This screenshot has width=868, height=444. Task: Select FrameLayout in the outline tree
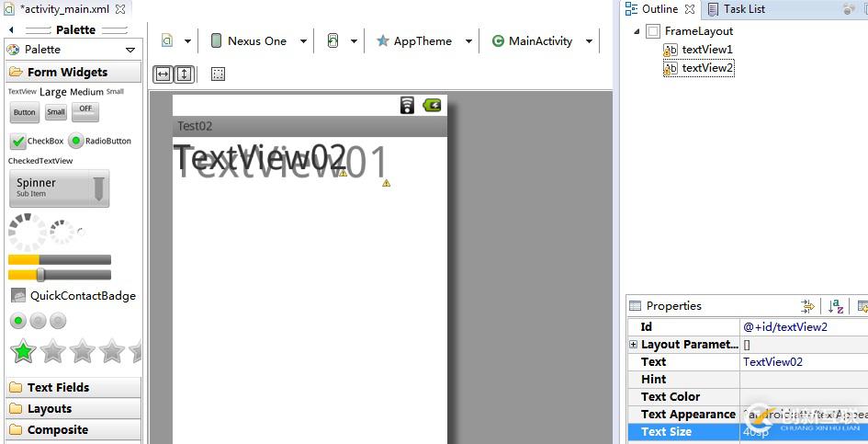[690, 31]
